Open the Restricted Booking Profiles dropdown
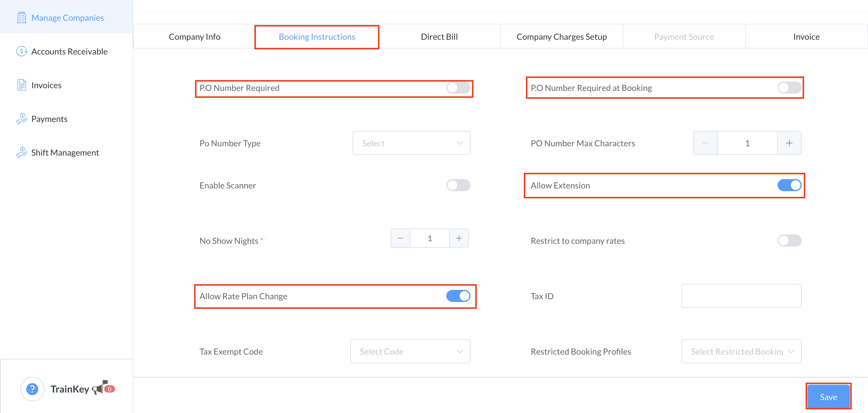The image size is (868, 413). 741,351
